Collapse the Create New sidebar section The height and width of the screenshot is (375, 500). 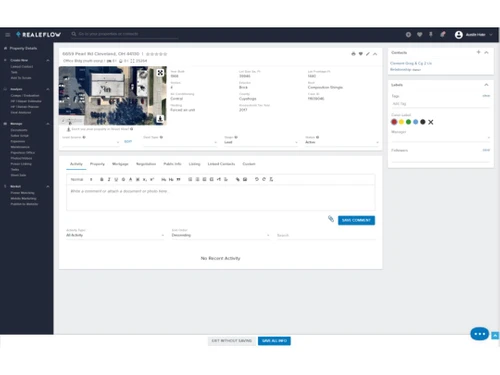tap(48, 60)
